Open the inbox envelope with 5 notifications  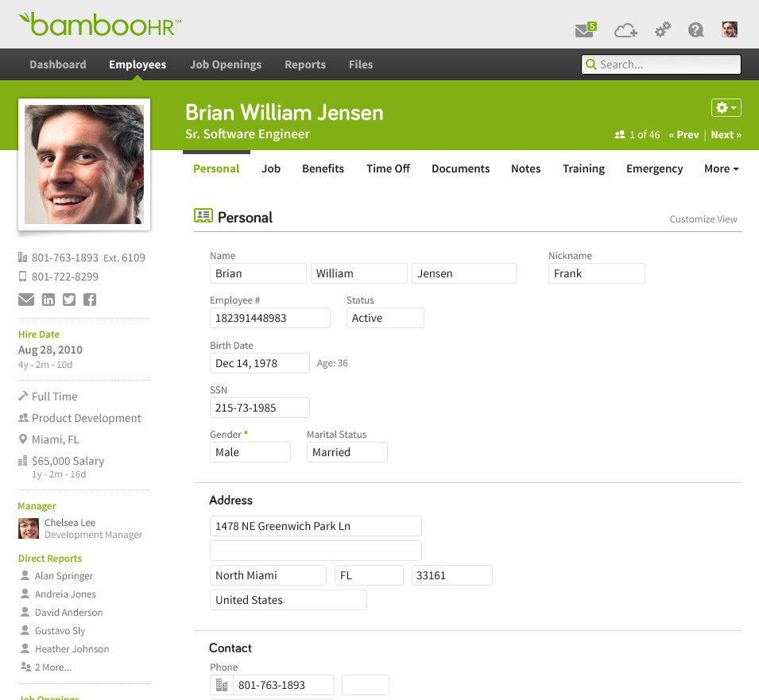coord(583,29)
